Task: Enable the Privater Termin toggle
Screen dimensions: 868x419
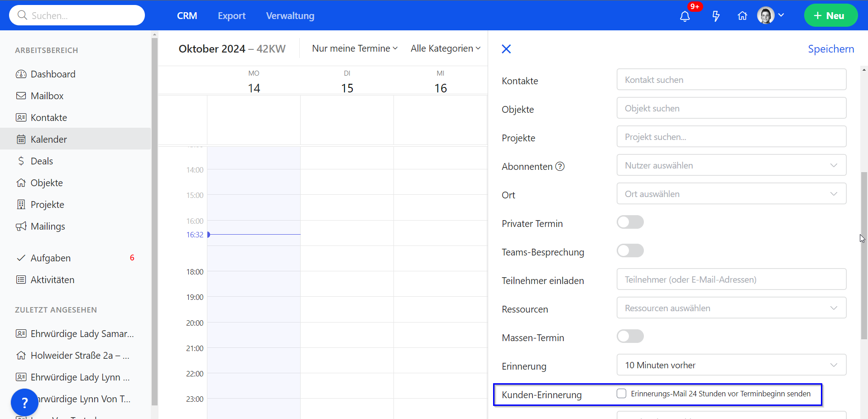Action: coord(630,222)
